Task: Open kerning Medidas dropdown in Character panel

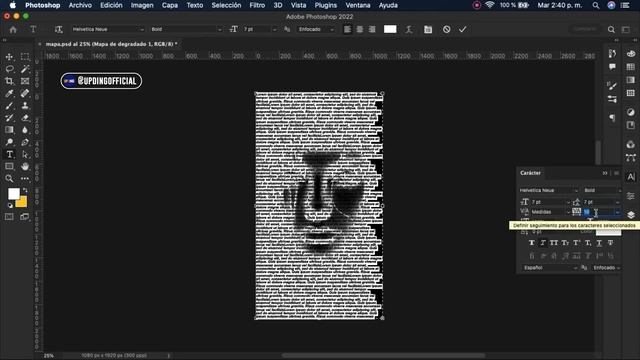Action: 551,212
